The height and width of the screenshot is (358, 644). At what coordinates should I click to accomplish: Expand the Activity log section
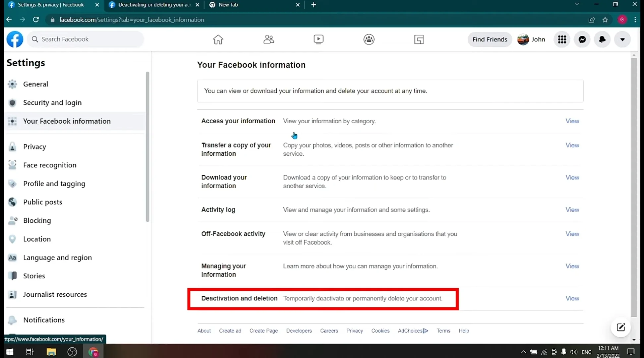[x=572, y=209]
